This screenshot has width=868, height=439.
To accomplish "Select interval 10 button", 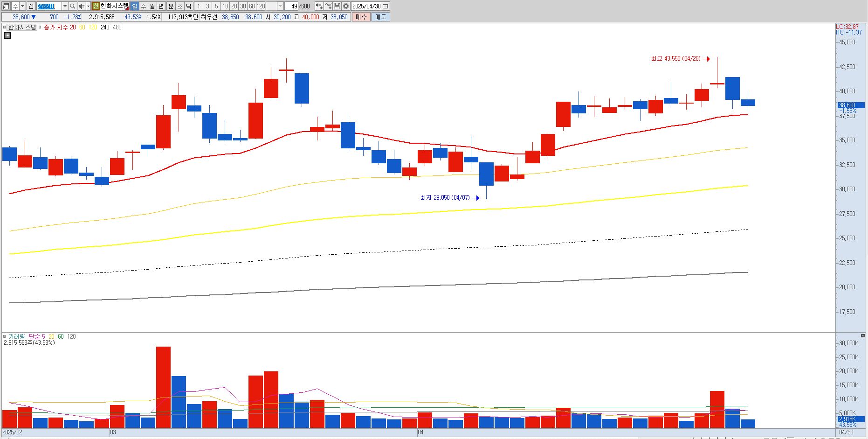I will [225, 6].
